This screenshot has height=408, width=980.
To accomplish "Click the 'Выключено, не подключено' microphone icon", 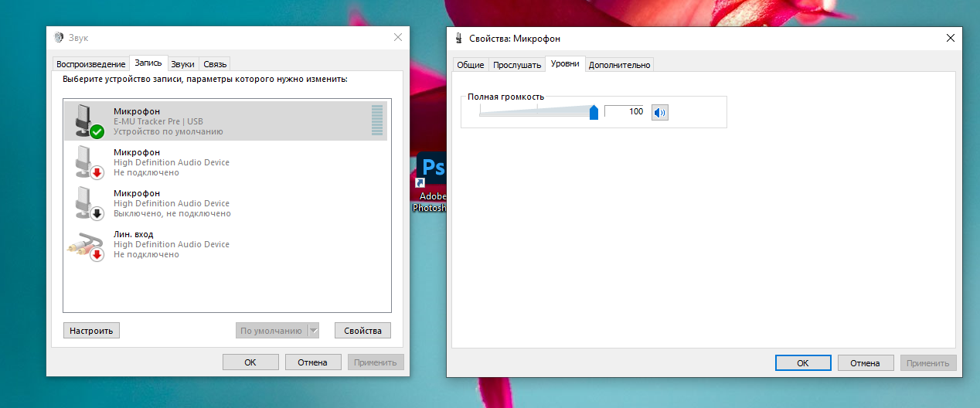I will click(88, 203).
